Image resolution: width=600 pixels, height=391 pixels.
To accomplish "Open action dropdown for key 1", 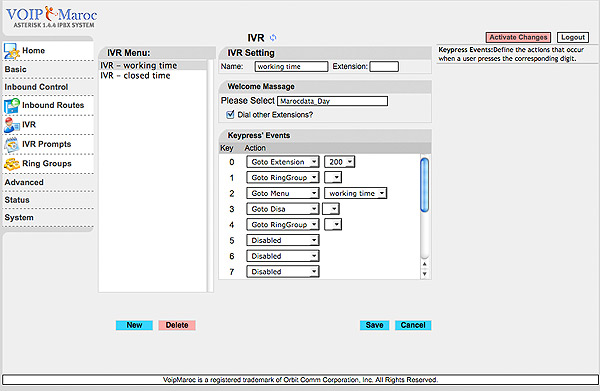I will tap(282, 178).
